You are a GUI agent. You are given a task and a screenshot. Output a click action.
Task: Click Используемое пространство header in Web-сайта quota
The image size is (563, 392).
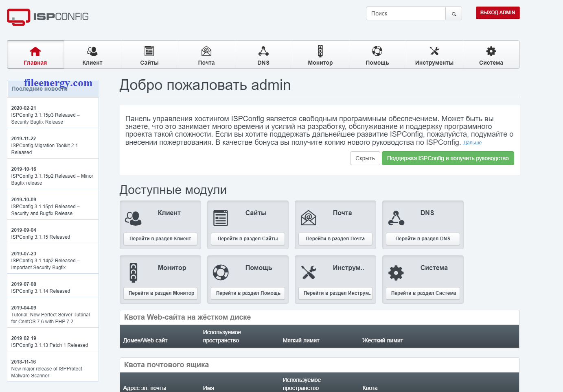tap(222, 336)
